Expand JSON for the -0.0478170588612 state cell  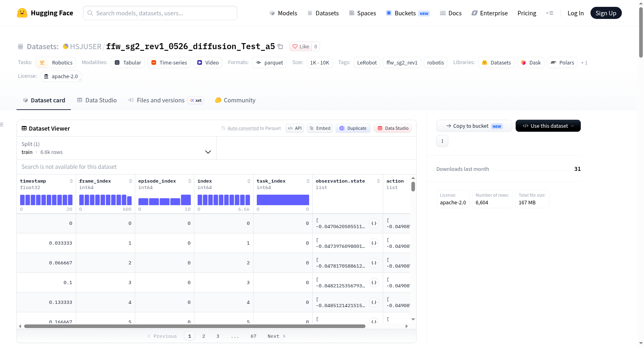coord(374,263)
